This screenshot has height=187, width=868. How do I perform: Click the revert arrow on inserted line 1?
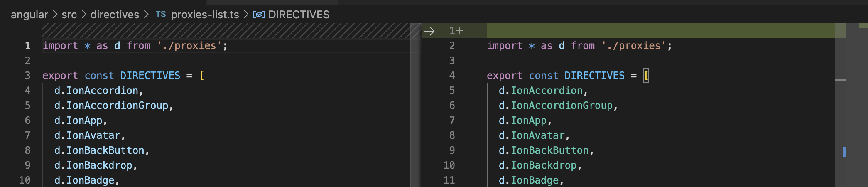pos(429,31)
